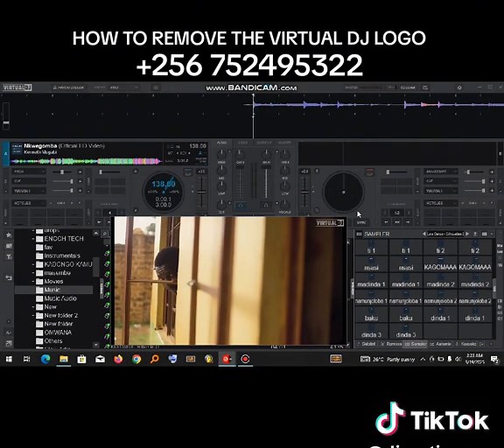
Task: Toggle left channel headphone cue button
Action: click(241, 205)
